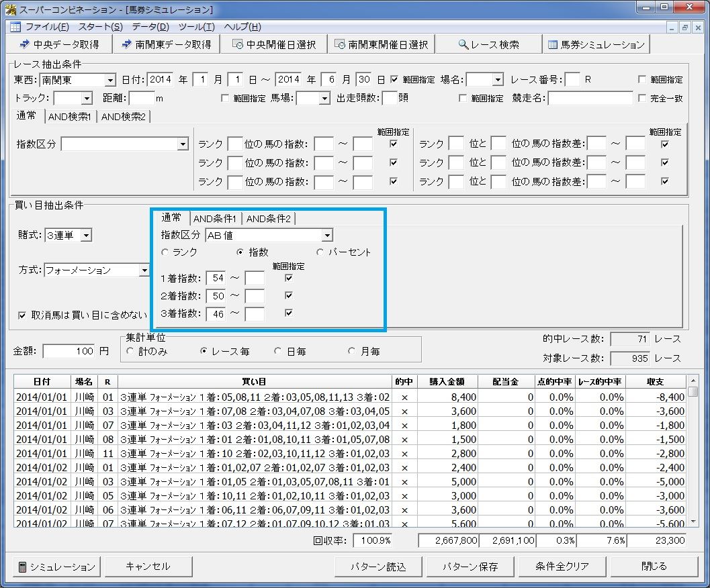710x588 pixels.
Task: Sort by the 収支 column header
Action: point(655,381)
